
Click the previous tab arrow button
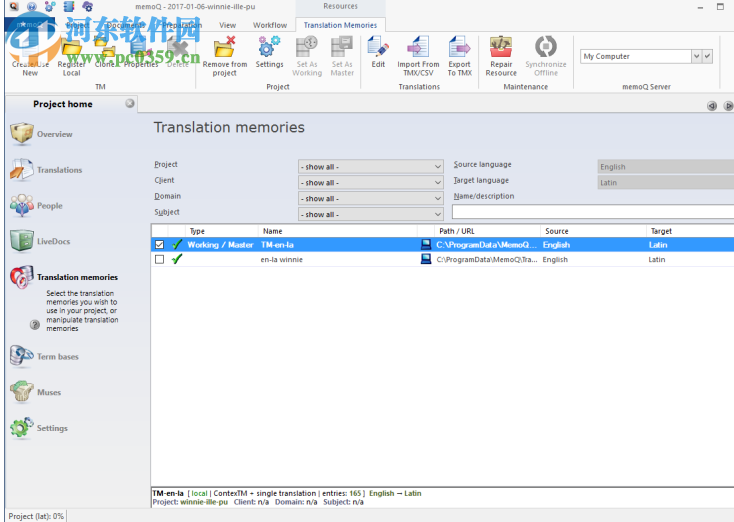tap(712, 106)
